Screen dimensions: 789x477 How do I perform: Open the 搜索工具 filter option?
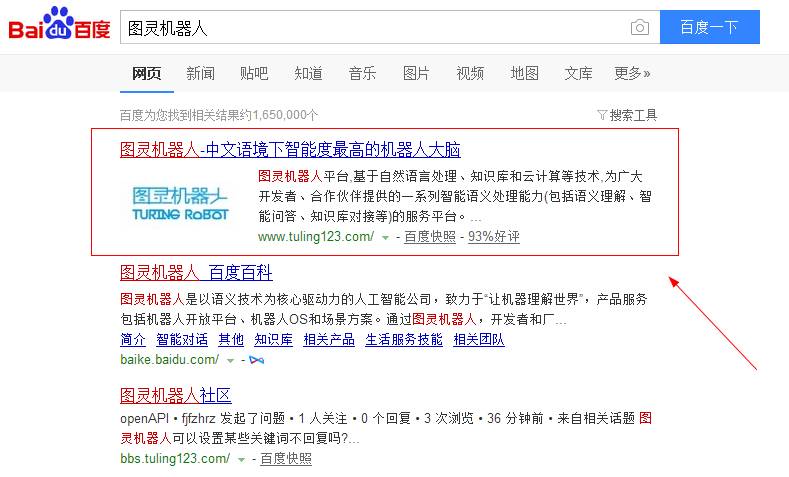coord(627,115)
